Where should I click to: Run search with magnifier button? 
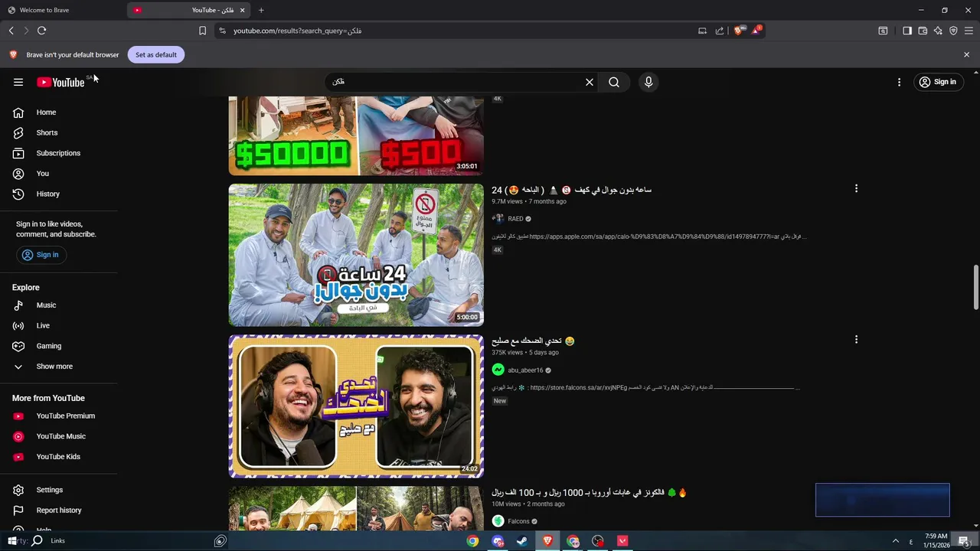click(x=614, y=82)
